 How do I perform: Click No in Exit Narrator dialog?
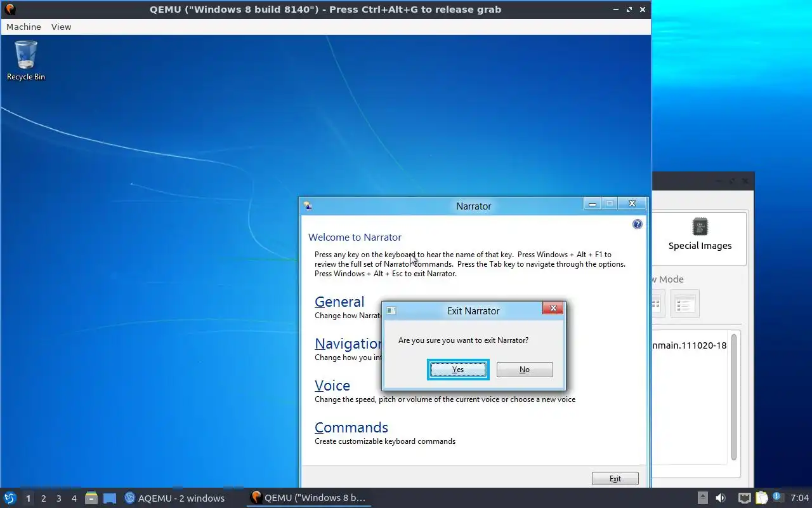click(x=525, y=370)
